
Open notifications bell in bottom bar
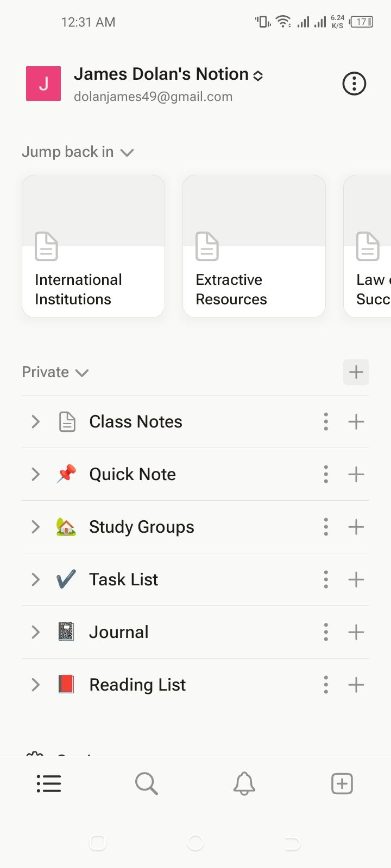[244, 784]
